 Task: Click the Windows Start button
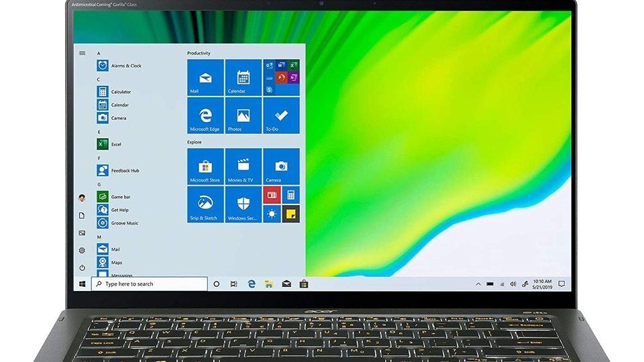point(82,284)
